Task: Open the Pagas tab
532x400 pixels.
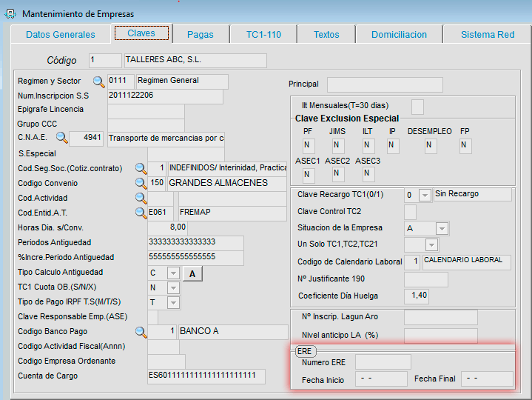Action: [201, 35]
